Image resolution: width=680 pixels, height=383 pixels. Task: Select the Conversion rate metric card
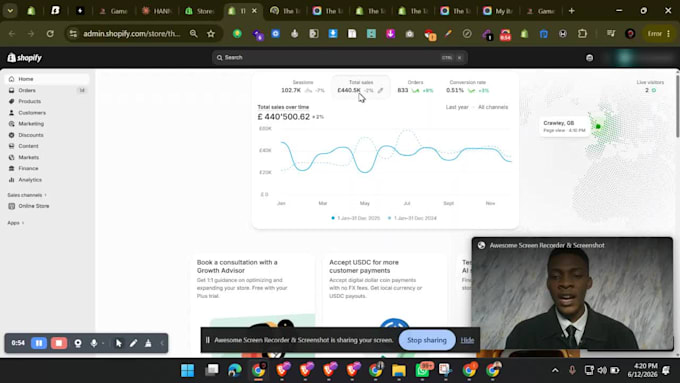(468, 87)
